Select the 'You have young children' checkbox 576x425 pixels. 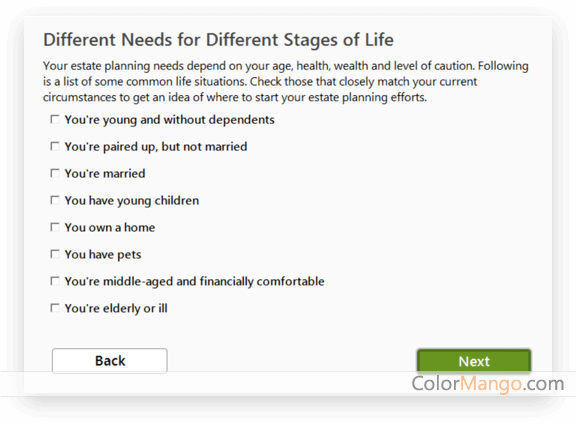(x=55, y=200)
